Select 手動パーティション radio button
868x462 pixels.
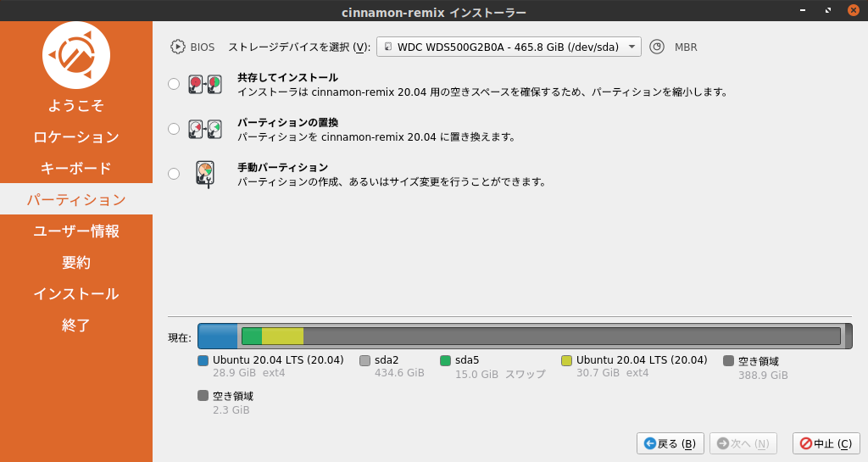pos(174,174)
